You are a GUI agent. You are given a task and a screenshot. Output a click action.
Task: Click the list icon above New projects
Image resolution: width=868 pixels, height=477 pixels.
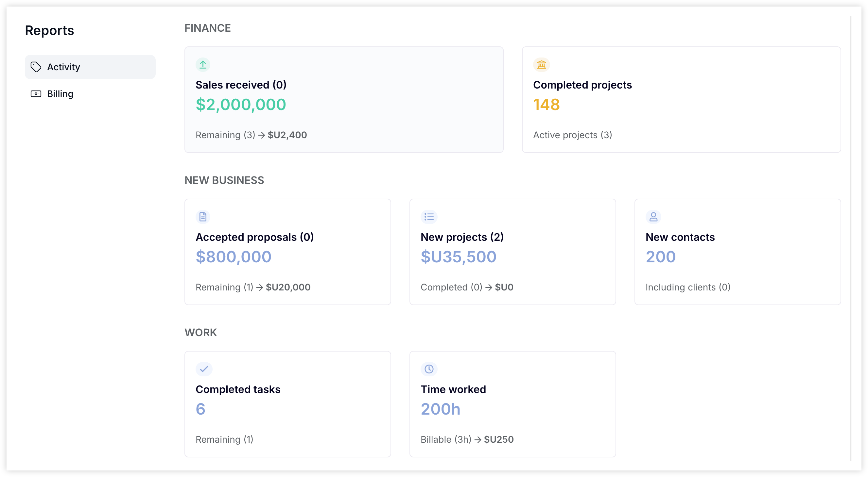pyautogui.click(x=429, y=217)
